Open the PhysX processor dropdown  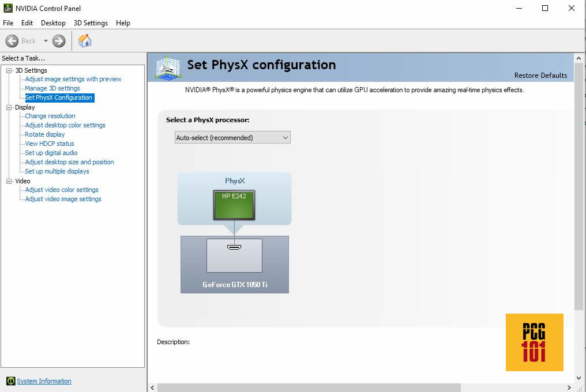[232, 138]
